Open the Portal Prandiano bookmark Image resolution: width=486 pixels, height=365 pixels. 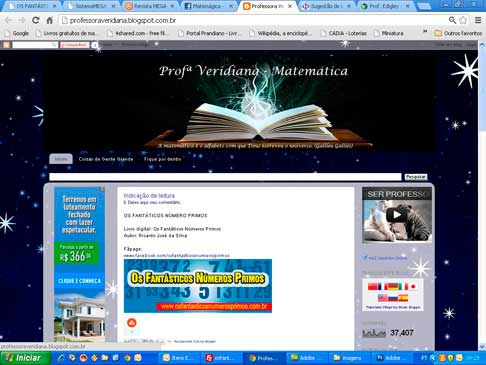[211, 33]
